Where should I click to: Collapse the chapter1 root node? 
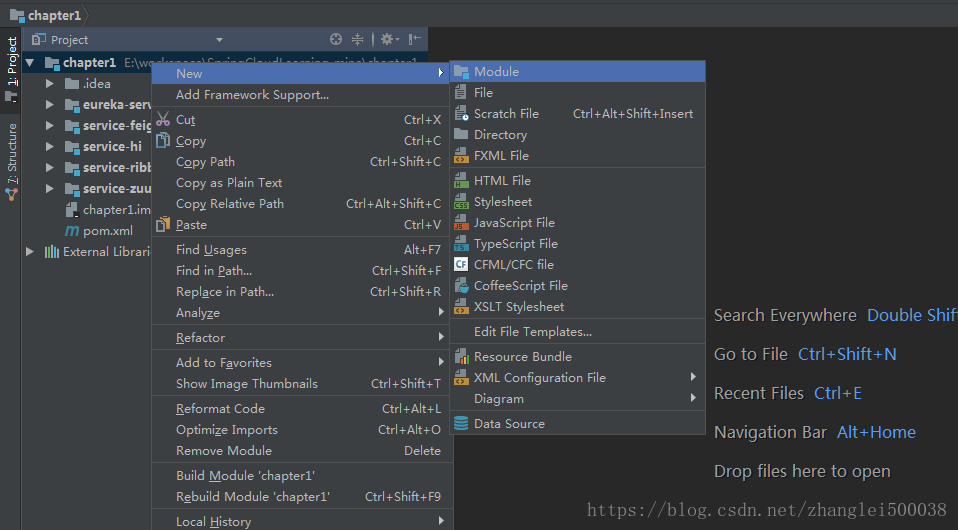click(x=30, y=63)
